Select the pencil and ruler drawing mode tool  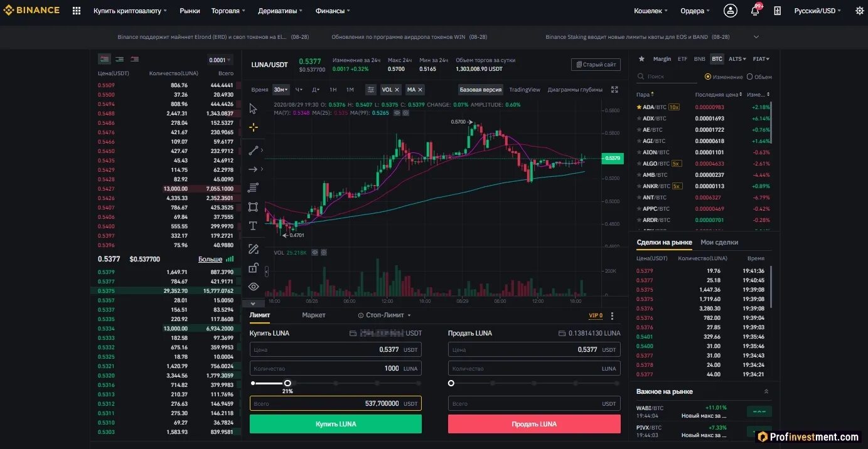pyautogui.click(x=254, y=249)
